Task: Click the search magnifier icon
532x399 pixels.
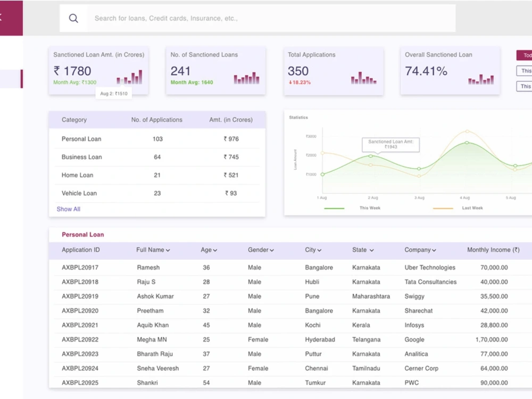Action: pyautogui.click(x=73, y=18)
